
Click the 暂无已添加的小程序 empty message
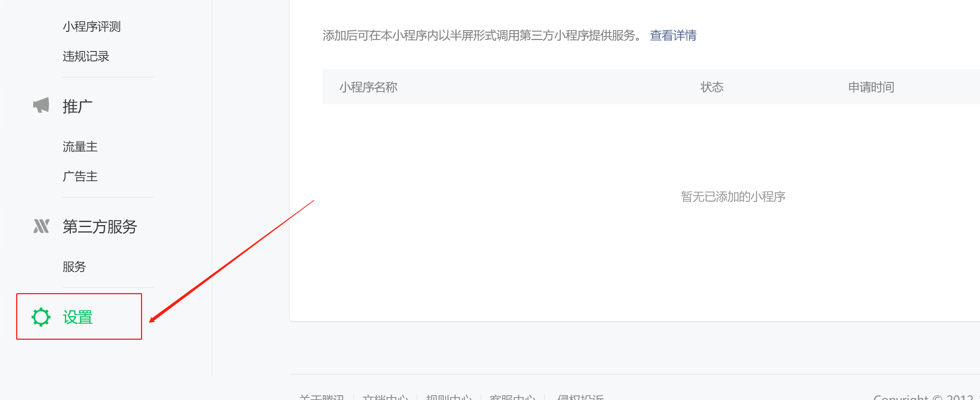coord(733,197)
